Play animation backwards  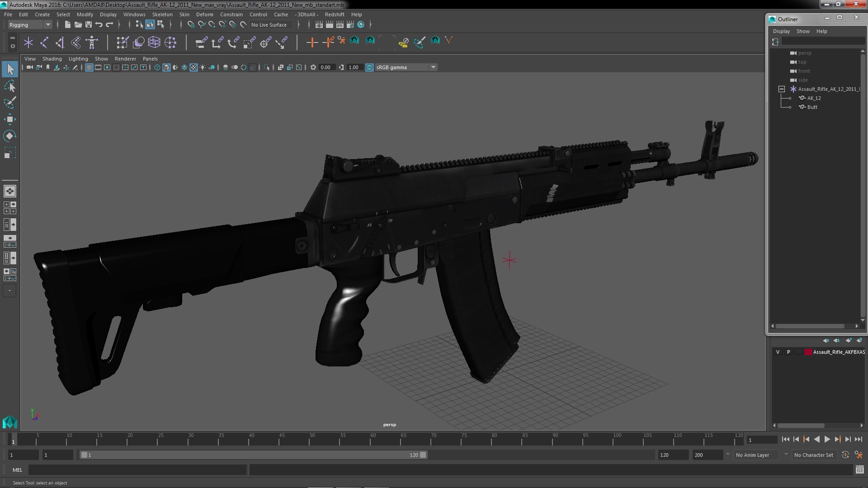[816, 439]
